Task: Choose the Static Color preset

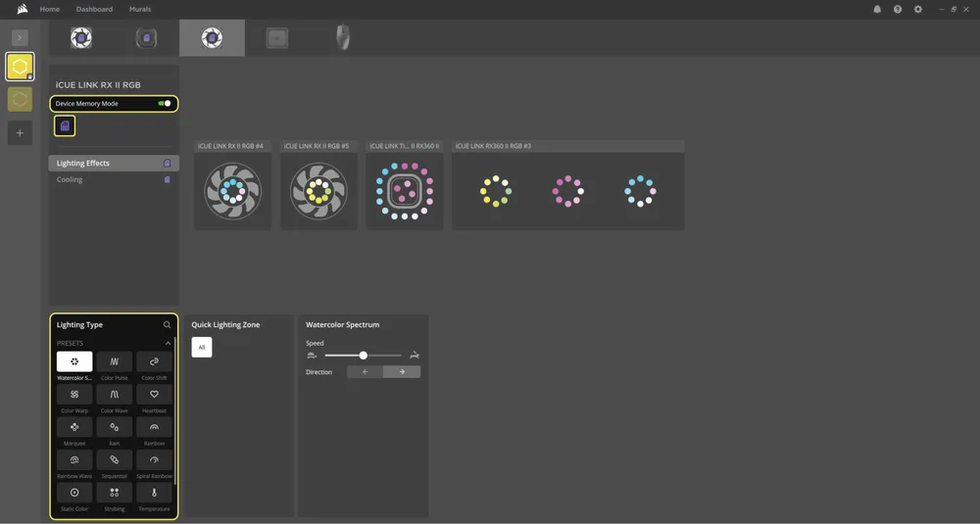Action: coord(74,493)
